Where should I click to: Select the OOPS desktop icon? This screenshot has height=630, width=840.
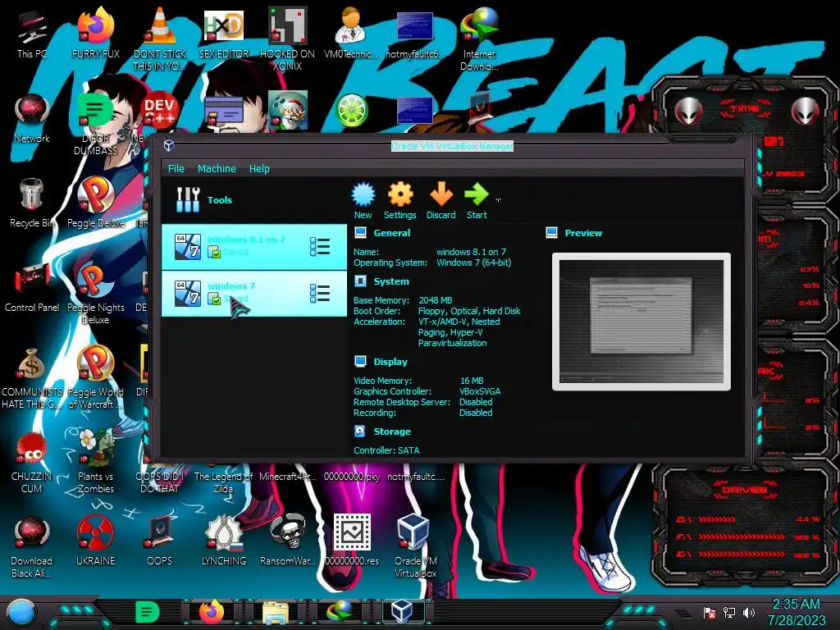pyautogui.click(x=160, y=541)
